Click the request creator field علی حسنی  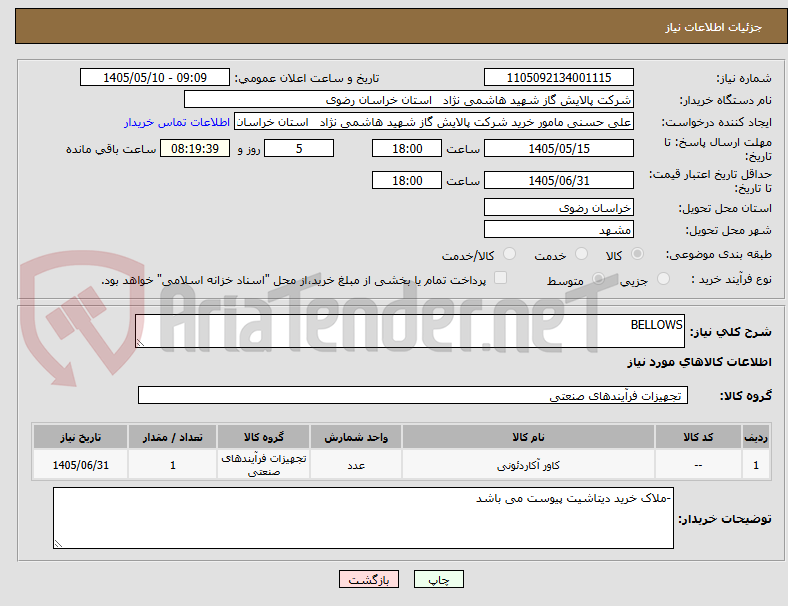(x=434, y=122)
